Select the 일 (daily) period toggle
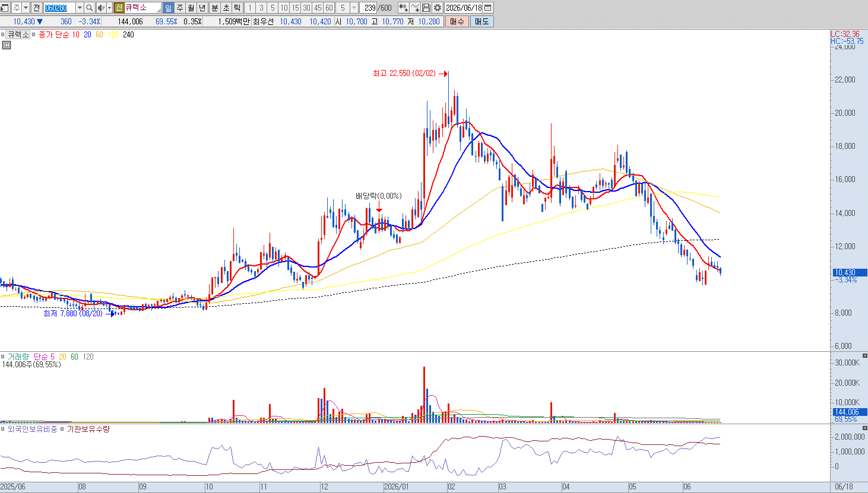Viewport: 868px width, 493px height. click(168, 8)
